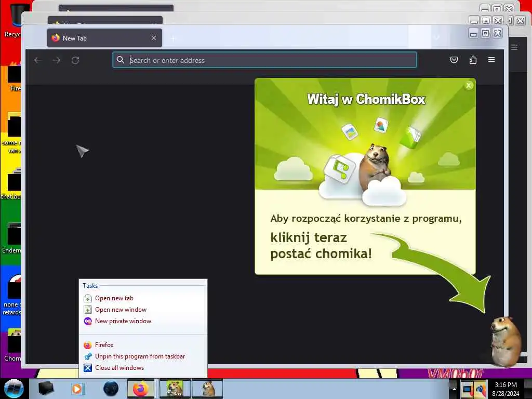Open the dark globe icon on the taskbar
Viewport: 532px width, 399px height.
click(x=111, y=389)
